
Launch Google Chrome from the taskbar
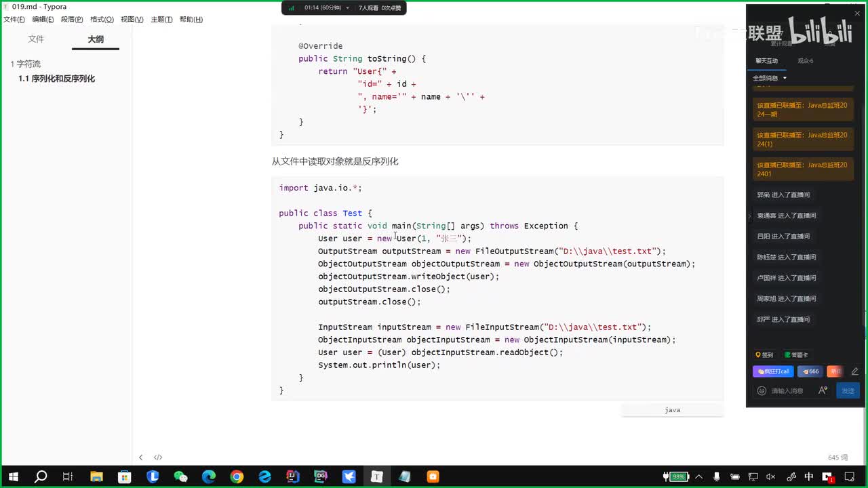237,476
